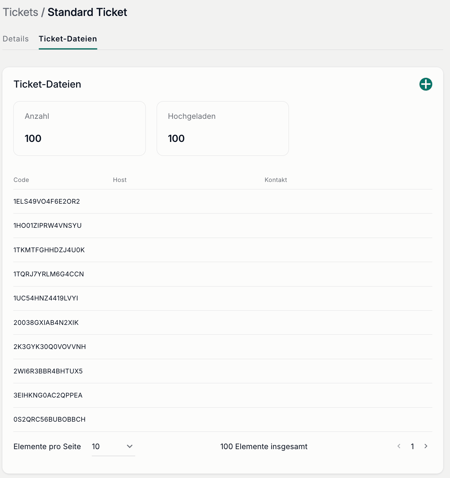Select row with code 1ELS49VO4F6E2OR2
Image resolution: width=450 pixels, height=478 pixels.
(223, 201)
